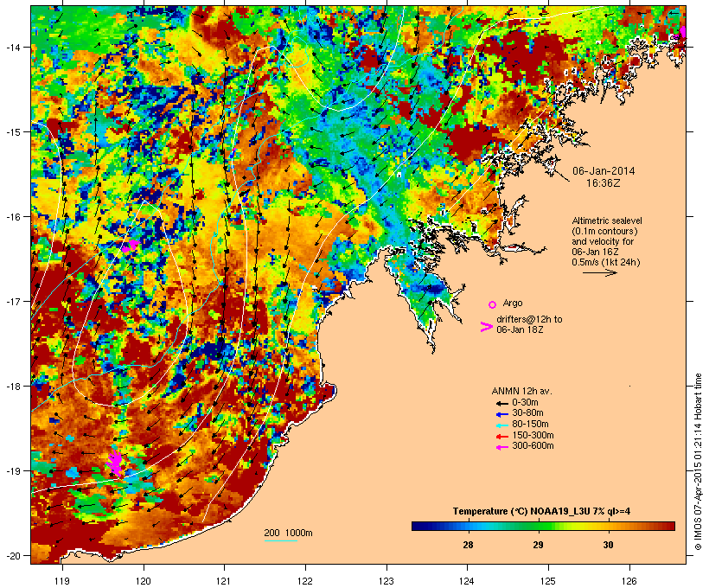
Task: Click the longitude axis label 126
Action: (x=629, y=581)
